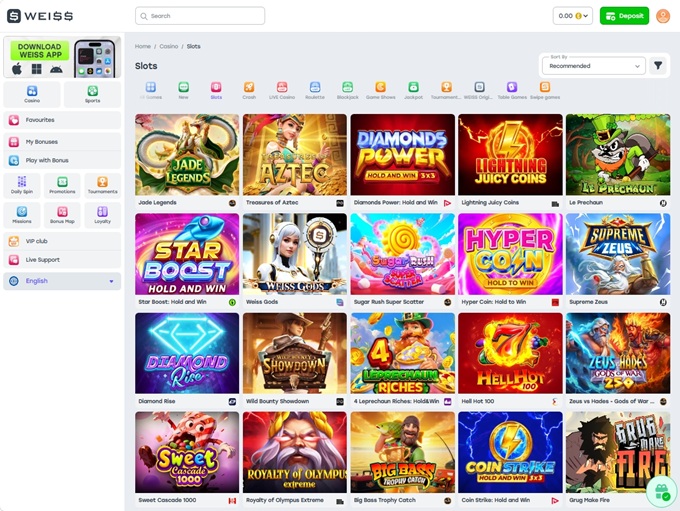Launch Wild Bounty Showdown game
The image size is (680, 511).
coord(295,354)
